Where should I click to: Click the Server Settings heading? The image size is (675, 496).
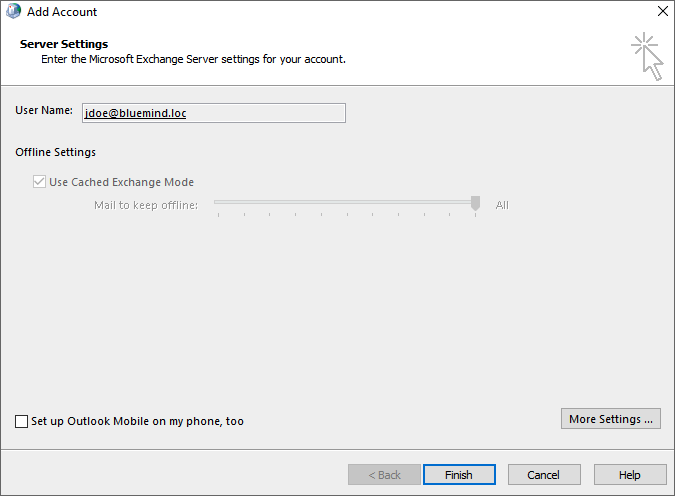(64, 44)
